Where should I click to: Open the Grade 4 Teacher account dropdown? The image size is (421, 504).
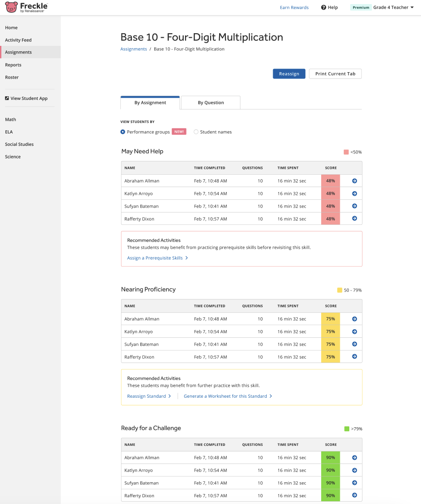393,7
